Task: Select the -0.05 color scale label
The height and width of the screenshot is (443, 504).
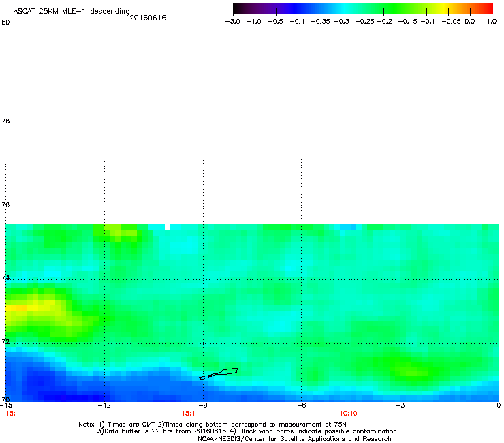Action: click(451, 22)
